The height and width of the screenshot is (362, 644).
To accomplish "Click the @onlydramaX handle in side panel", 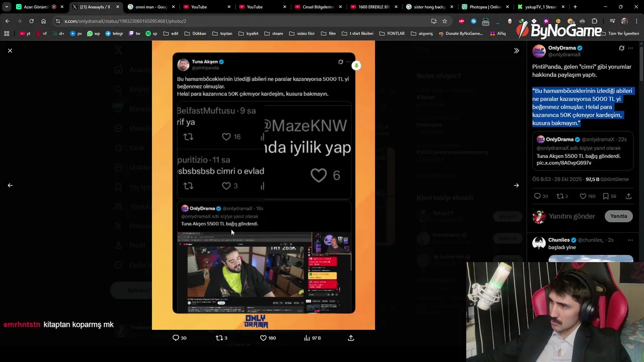I will coord(565,54).
